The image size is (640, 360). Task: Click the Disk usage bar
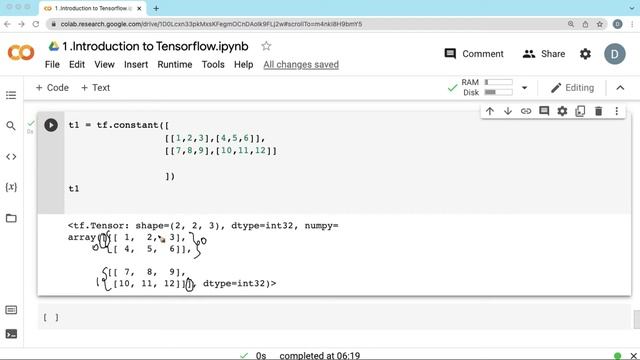pos(498,92)
